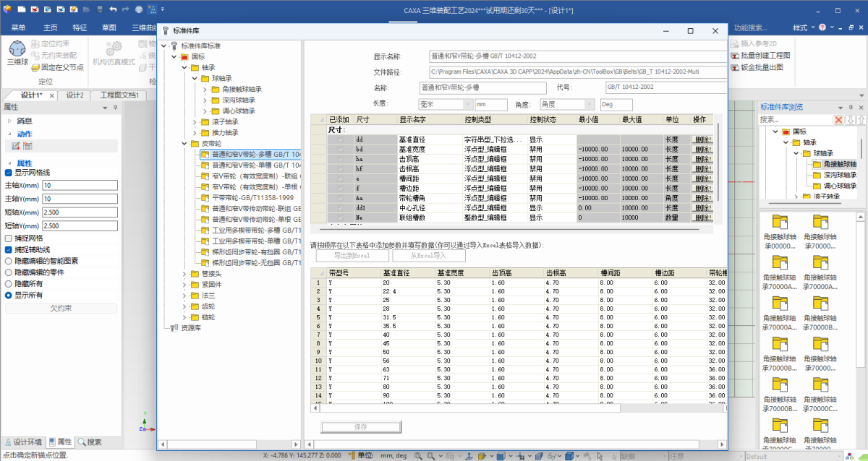
Task: Open the 长度 unit dropdown (毫米)
Action: (x=445, y=105)
